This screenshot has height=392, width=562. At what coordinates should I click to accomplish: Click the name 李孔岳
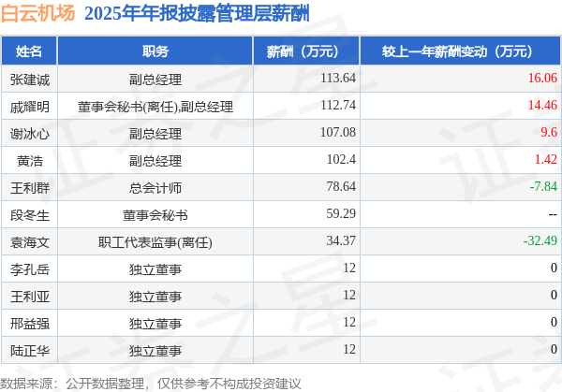[x=30, y=269]
